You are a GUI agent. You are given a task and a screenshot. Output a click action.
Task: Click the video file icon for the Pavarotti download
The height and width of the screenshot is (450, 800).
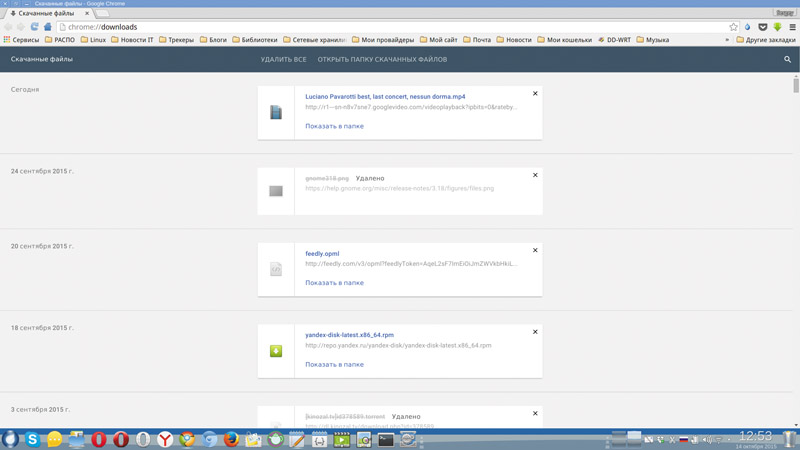276,112
